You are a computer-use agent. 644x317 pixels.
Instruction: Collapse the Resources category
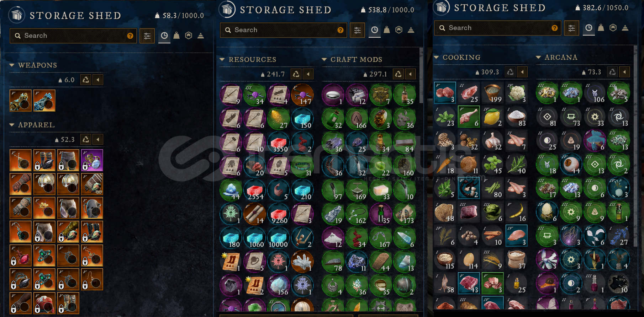coord(222,59)
